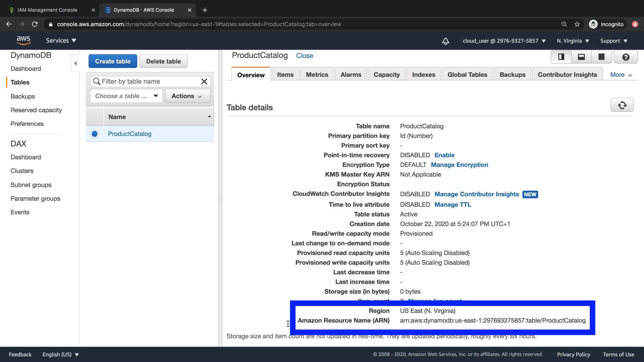Collapse the left navigation sidebar arrow

pos(75,63)
